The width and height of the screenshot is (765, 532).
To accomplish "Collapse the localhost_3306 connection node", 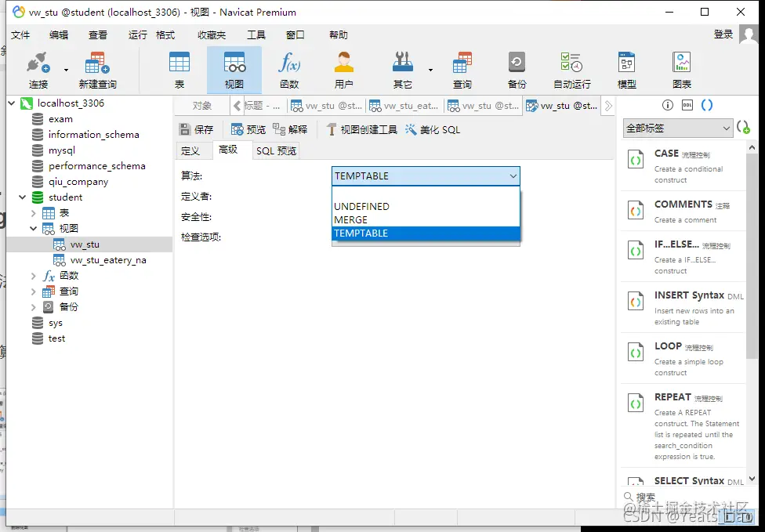I will (12, 103).
